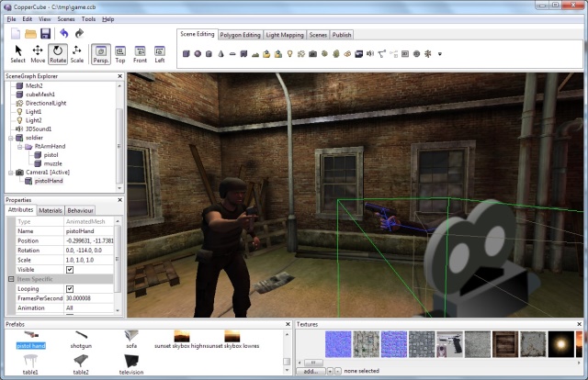The height and width of the screenshot is (380, 588).
Task: Add a camera to the scene
Action: (x=312, y=54)
